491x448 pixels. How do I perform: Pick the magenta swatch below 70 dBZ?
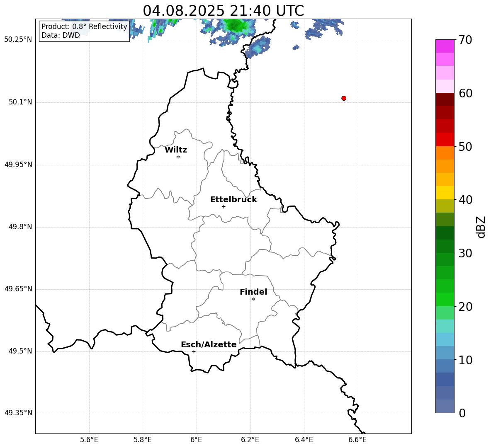tap(445, 46)
